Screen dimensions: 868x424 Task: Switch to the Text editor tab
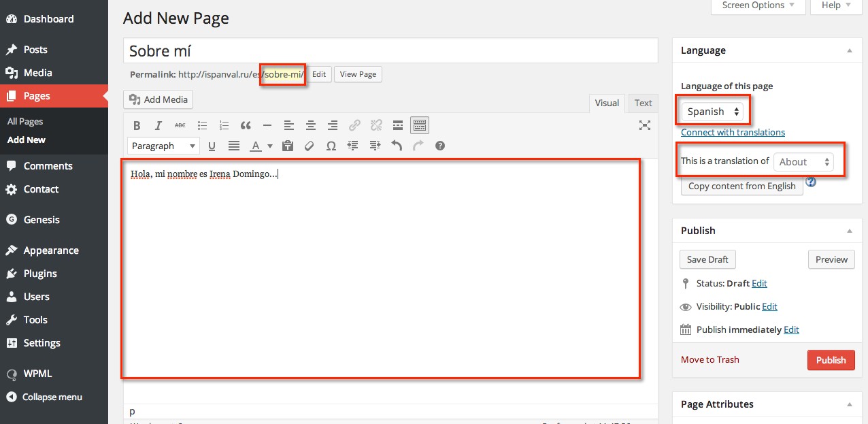643,103
